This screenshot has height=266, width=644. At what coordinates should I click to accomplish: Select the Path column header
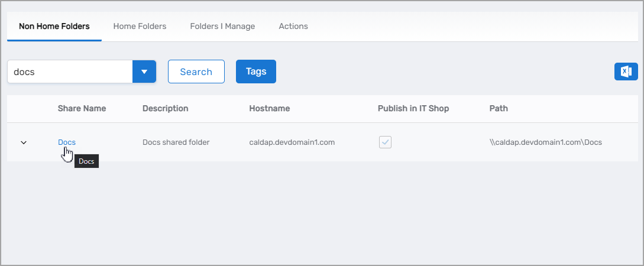tap(499, 109)
